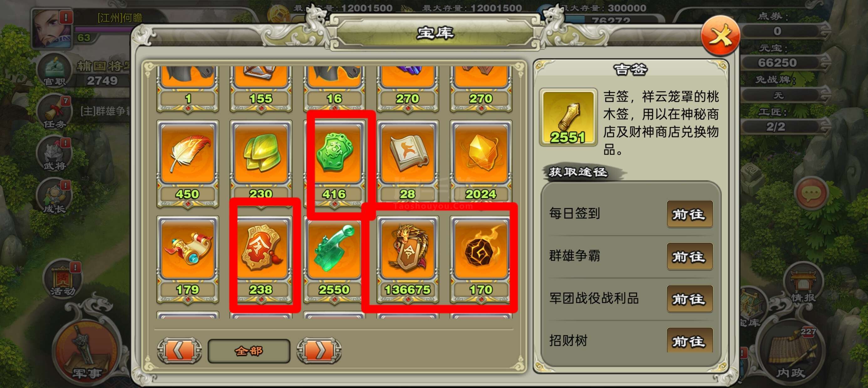Screen dimensions: 868x388
Task: Open the 全部 category filter
Action: point(249,351)
